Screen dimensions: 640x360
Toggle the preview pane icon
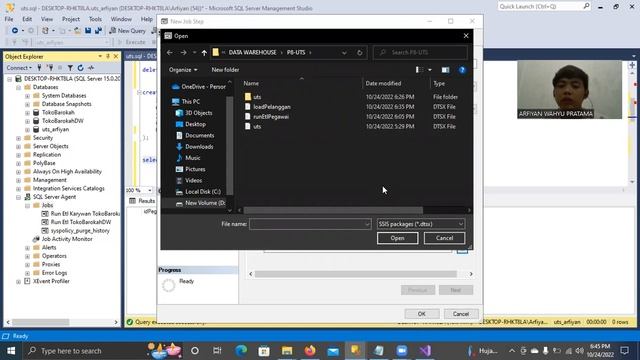click(x=445, y=70)
